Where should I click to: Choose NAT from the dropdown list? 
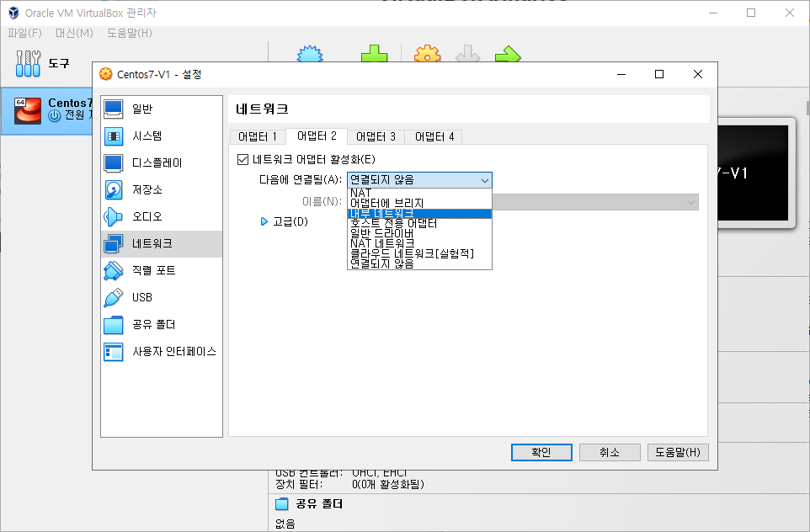(x=419, y=193)
